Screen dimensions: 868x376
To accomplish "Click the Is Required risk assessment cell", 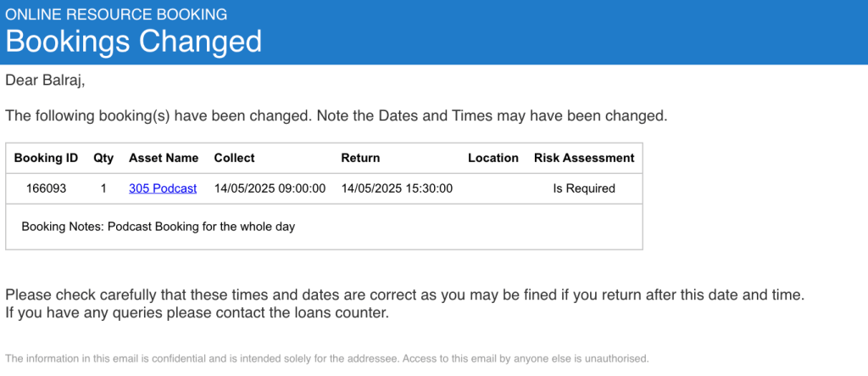I will (584, 188).
